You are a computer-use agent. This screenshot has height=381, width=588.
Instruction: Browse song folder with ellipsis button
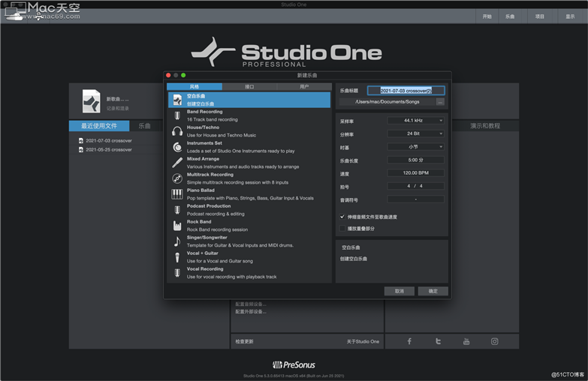pos(440,102)
